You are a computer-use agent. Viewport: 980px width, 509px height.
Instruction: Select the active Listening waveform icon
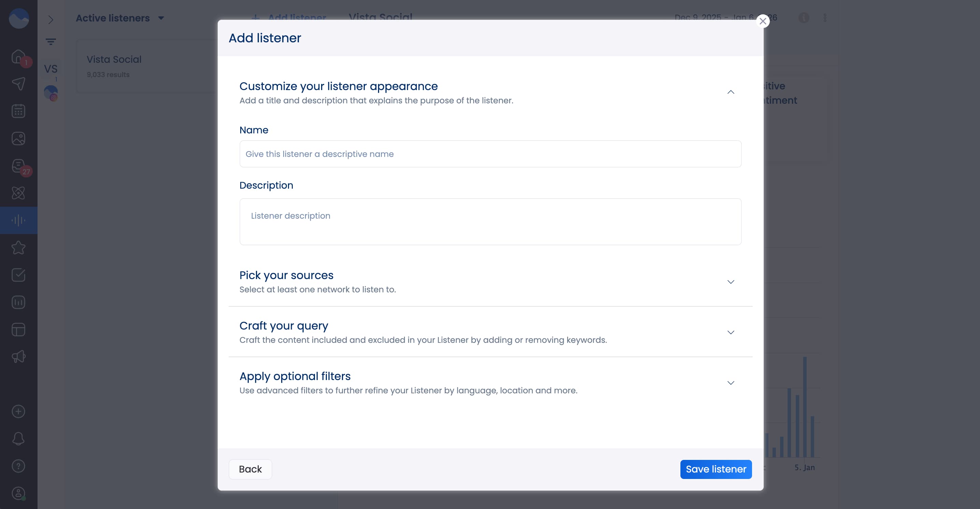tap(18, 220)
